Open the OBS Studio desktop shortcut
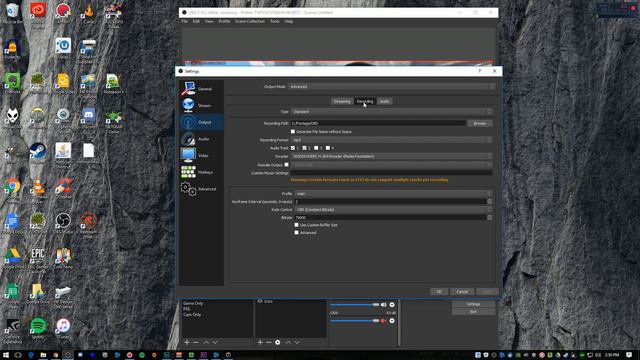 63,222
